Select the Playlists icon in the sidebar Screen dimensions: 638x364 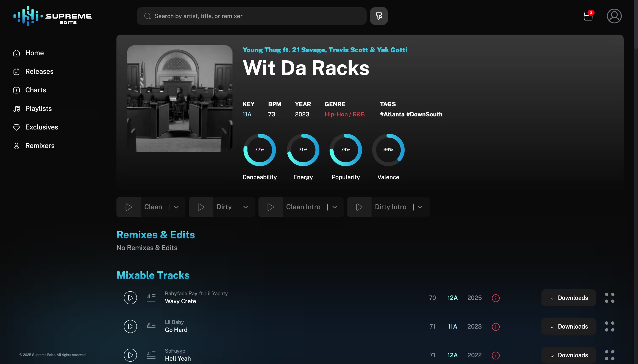coord(16,108)
